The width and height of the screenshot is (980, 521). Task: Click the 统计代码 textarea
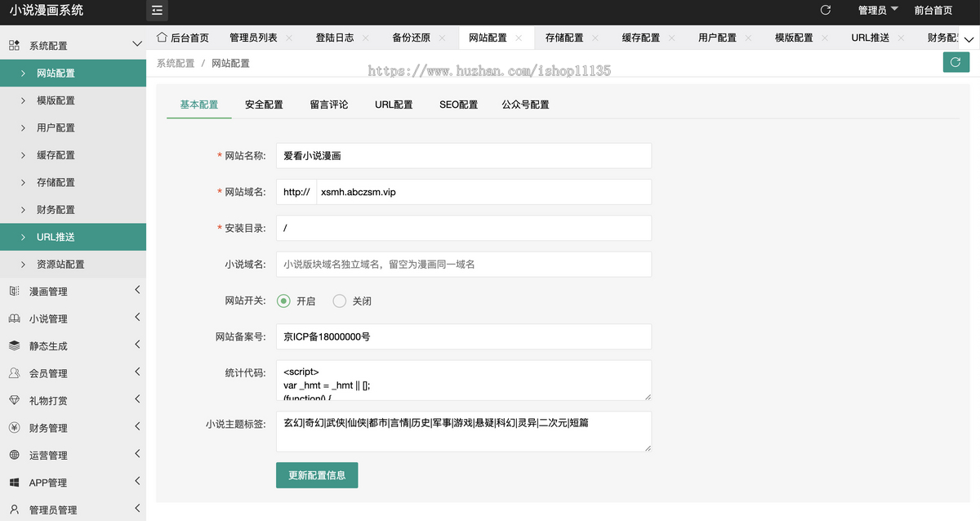(x=464, y=381)
